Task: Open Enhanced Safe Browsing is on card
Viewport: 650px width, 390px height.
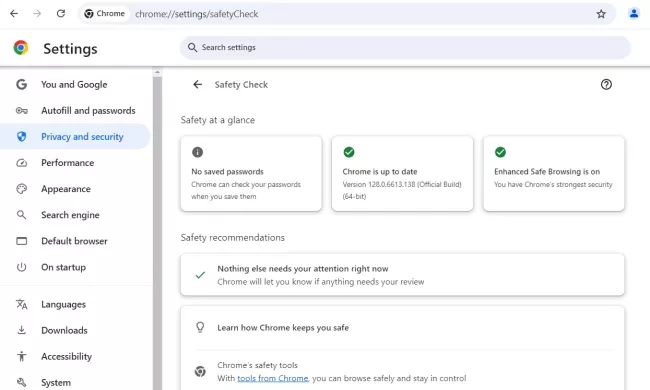Action: (x=554, y=173)
